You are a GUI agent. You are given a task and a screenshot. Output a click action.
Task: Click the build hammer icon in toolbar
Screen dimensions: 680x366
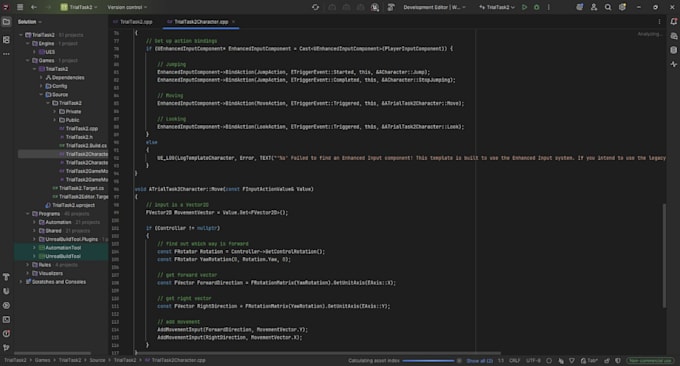pyautogui.click(x=391, y=7)
